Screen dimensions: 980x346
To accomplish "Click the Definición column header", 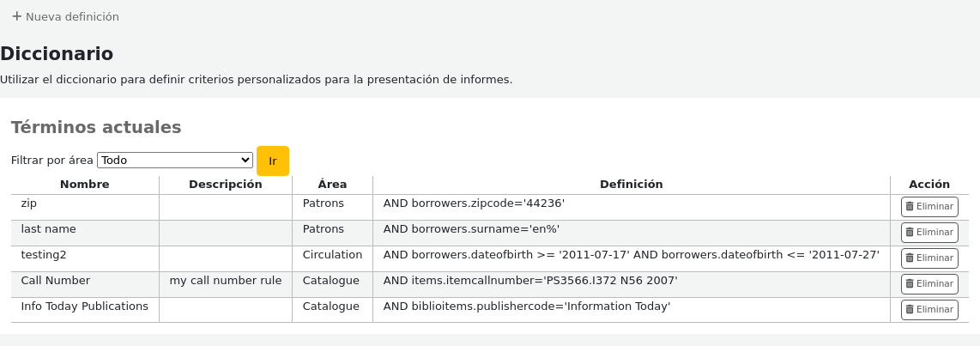I will point(631,185).
